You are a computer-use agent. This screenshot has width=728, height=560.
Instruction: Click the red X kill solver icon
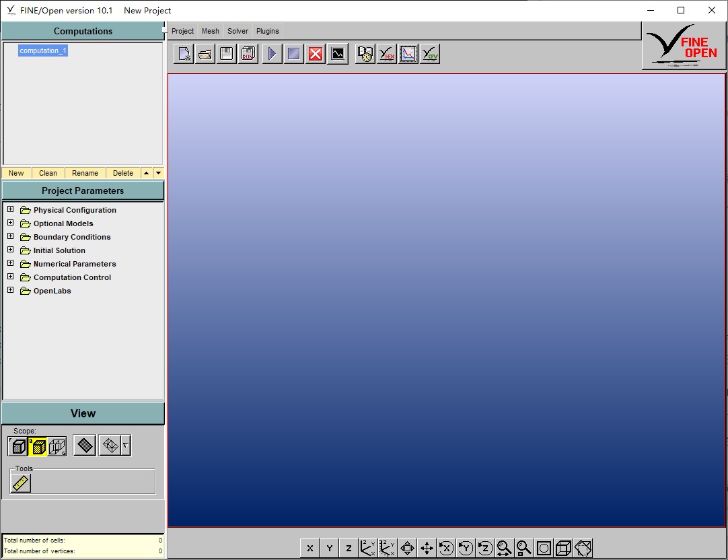(x=316, y=54)
